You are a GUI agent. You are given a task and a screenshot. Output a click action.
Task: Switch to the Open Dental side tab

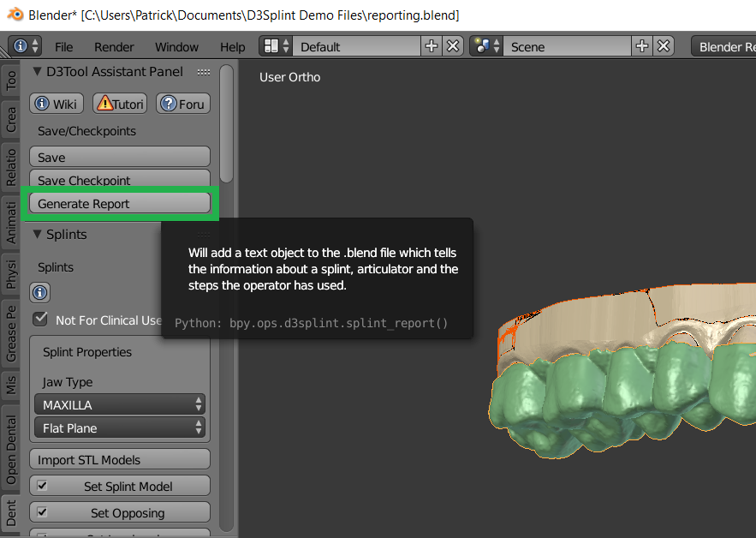pyautogui.click(x=10, y=450)
